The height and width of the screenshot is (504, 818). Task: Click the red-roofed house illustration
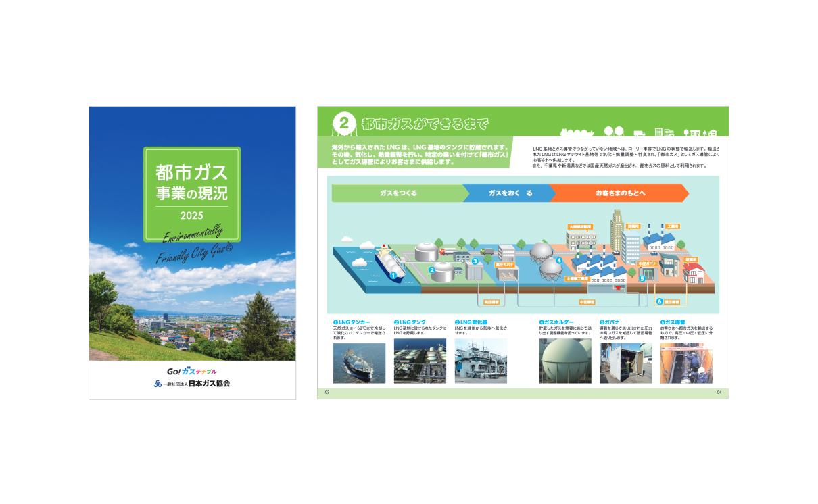tap(693, 272)
